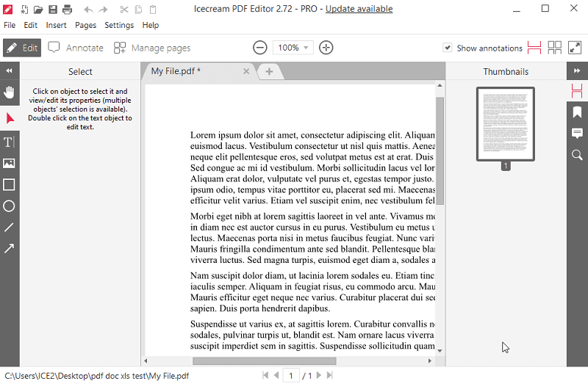
Task: Select the Hand pan tool
Action: 10,93
